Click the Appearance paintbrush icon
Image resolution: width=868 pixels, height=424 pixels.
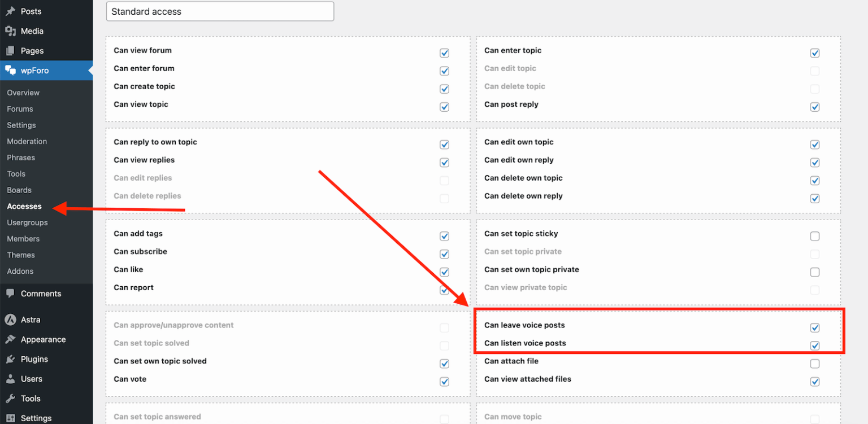click(10, 339)
